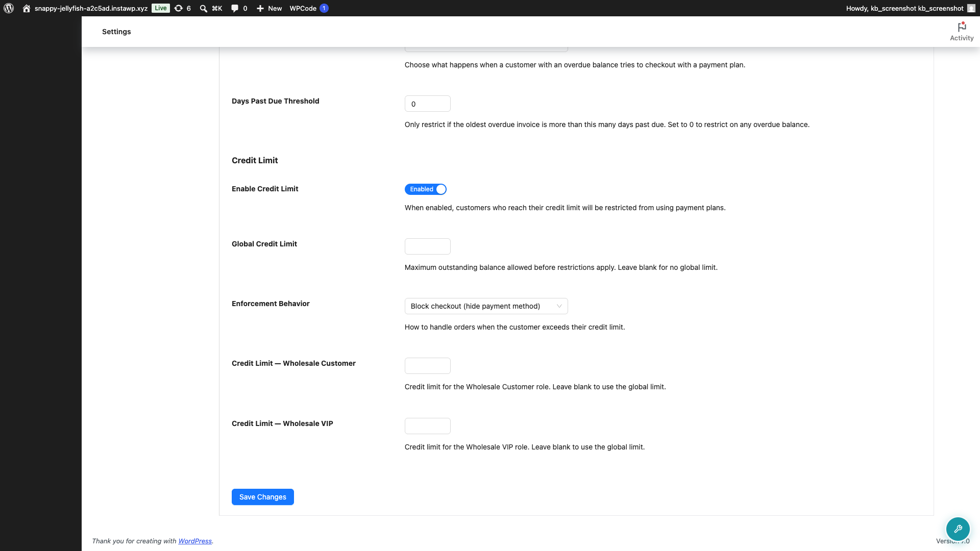This screenshot has width=980, height=551.
Task: Click the Enforcement Behavior label
Action: [271, 304]
